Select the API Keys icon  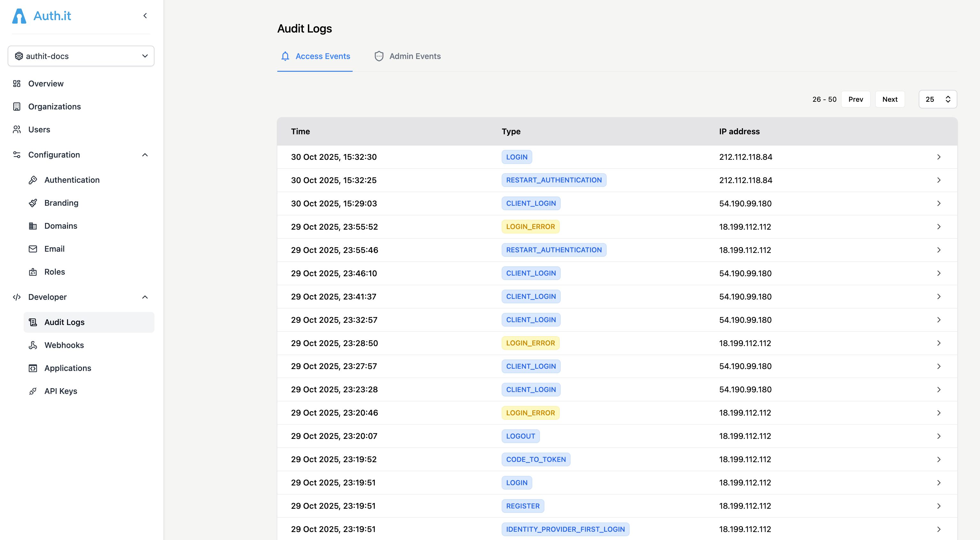(x=33, y=390)
